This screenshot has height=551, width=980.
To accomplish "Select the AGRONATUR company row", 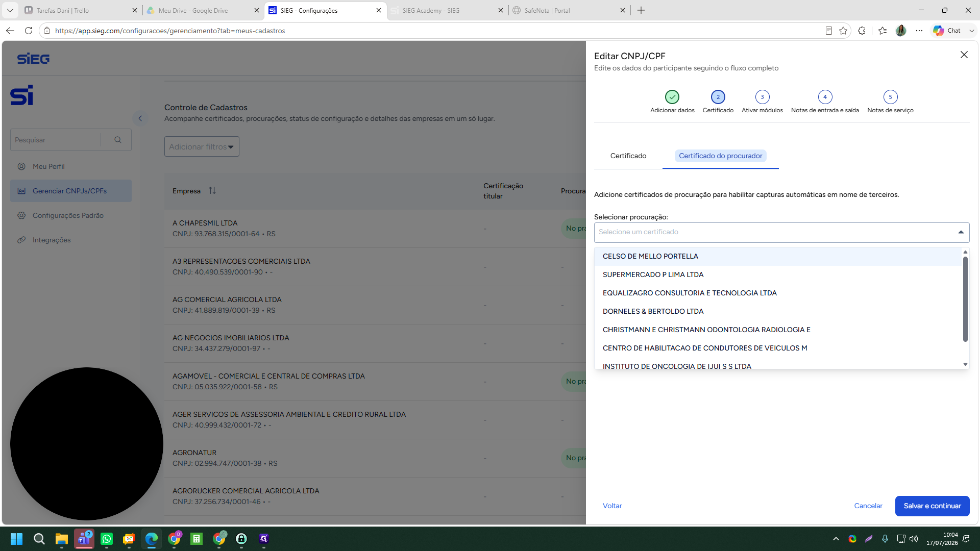I will pyautogui.click(x=375, y=458).
